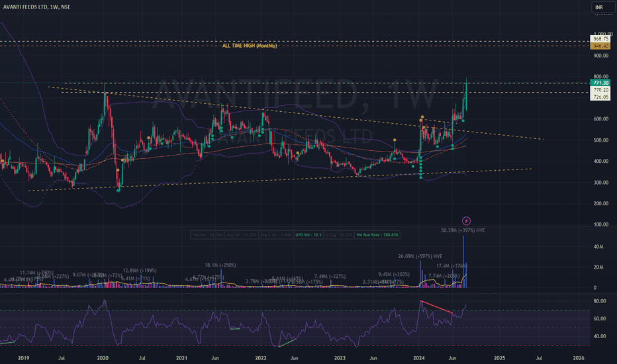The width and height of the screenshot is (617, 364).
Task: Click the 40M volume scale label
Action: coord(598,247)
